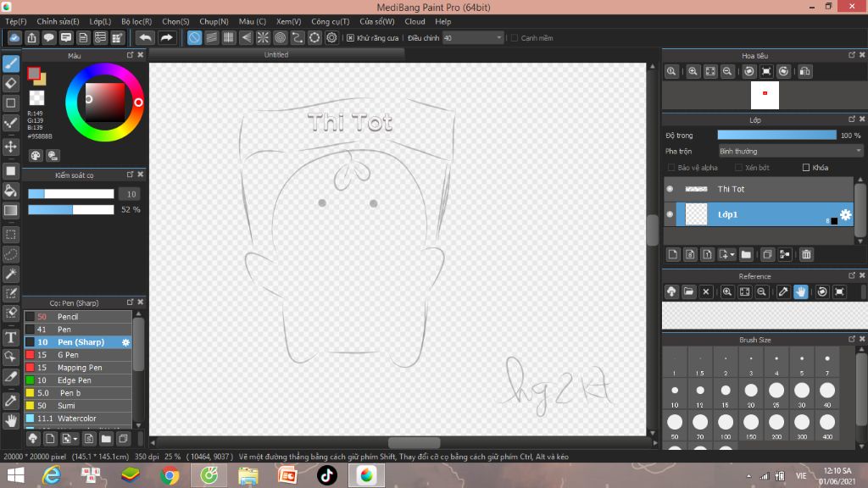Activate the rectangular Select tool
This screenshot has width=868, height=488.
pyautogui.click(x=11, y=235)
